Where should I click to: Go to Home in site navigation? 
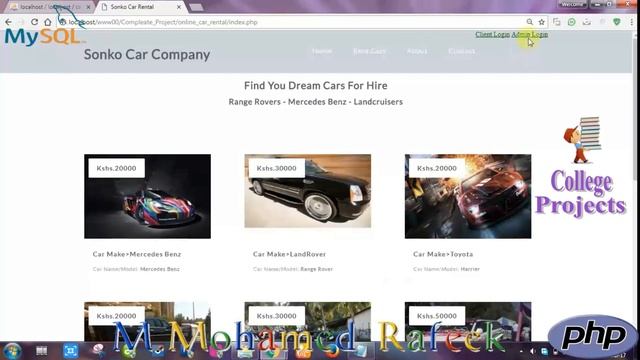click(x=322, y=51)
